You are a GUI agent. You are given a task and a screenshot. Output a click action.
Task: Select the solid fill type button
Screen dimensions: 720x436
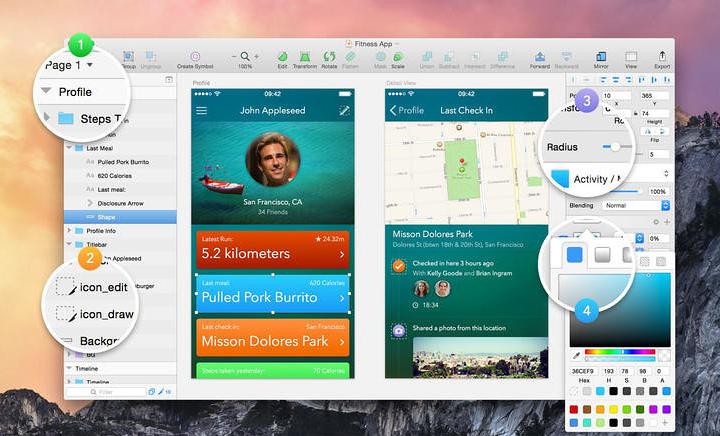[575, 255]
